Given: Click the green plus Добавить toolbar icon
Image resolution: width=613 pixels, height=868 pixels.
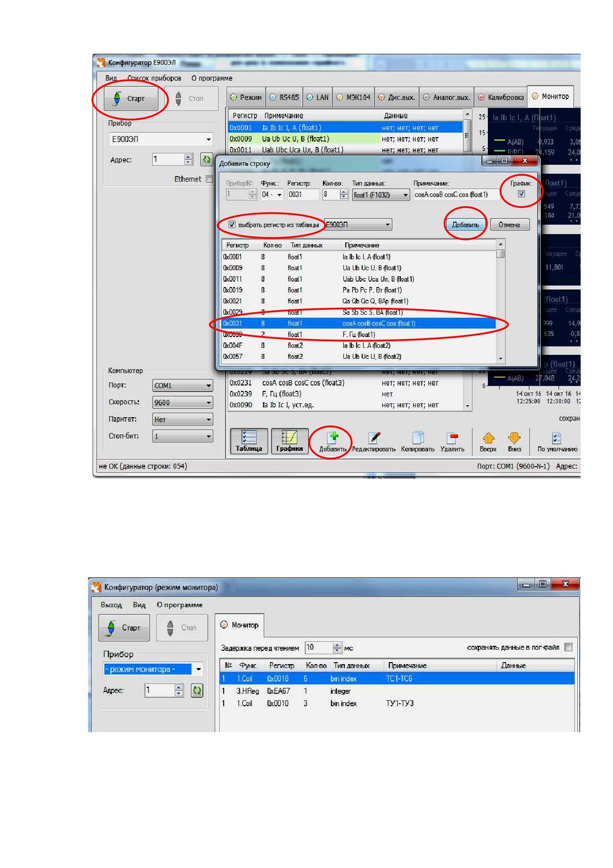Looking at the screenshot, I should 333,441.
